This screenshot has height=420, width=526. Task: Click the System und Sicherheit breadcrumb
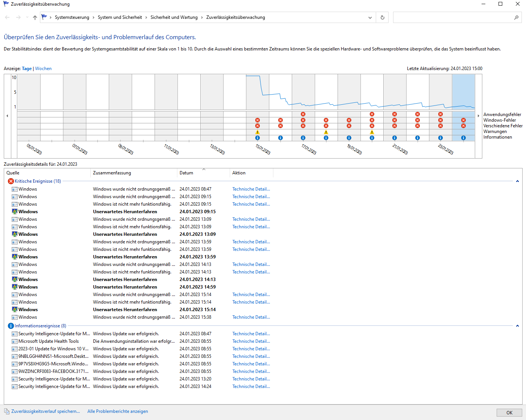tap(120, 17)
